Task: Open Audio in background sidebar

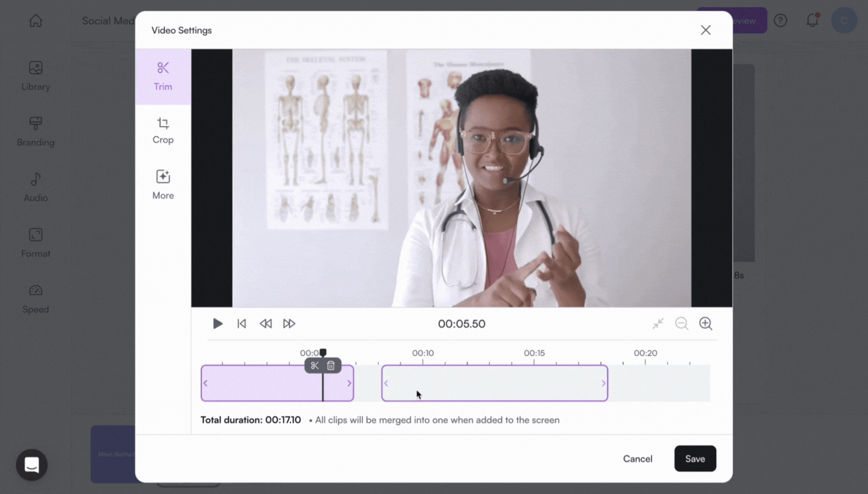Action: (x=36, y=187)
